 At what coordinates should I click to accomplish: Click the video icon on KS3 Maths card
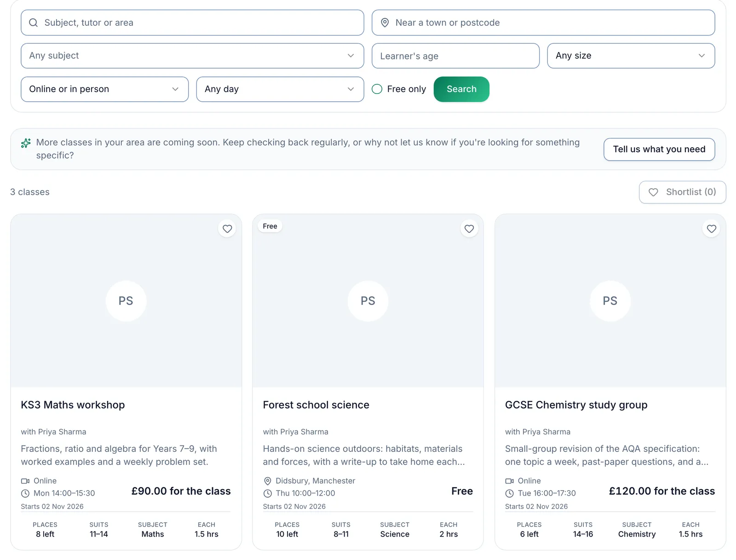click(25, 481)
